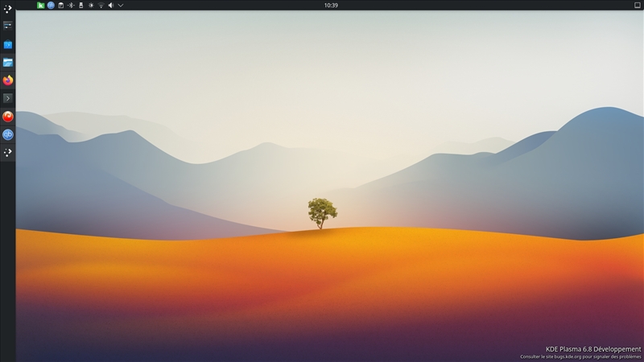
Task: Launch Firefox from the side dock
Action: 8,80
